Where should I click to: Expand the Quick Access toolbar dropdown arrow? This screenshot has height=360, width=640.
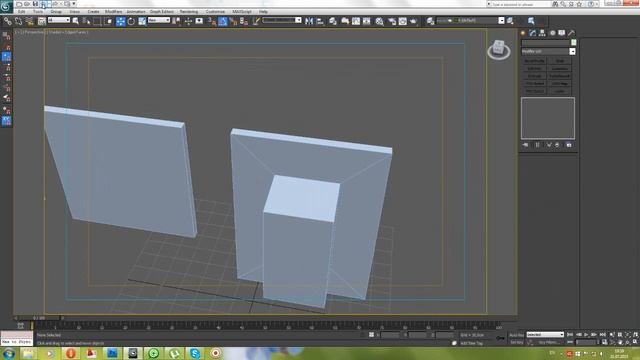(74, 4)
